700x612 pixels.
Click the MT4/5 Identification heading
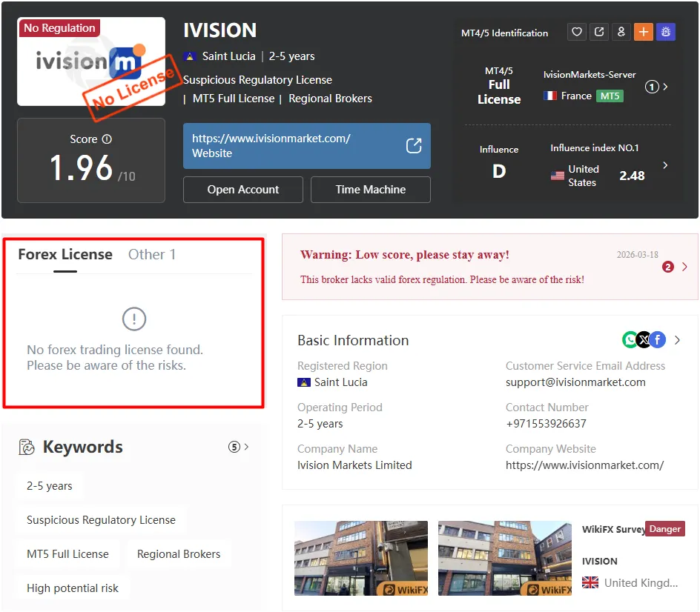click(x=504, y=33)
